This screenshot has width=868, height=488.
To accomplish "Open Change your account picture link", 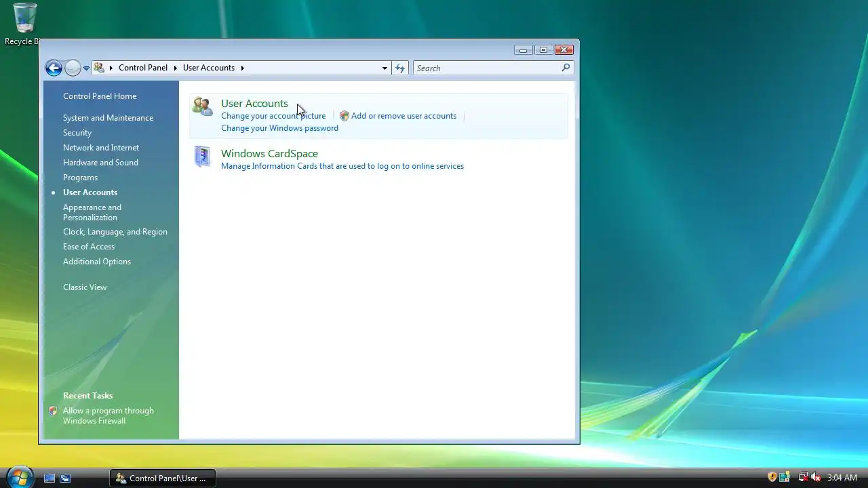I will click(x=273, y=116).
